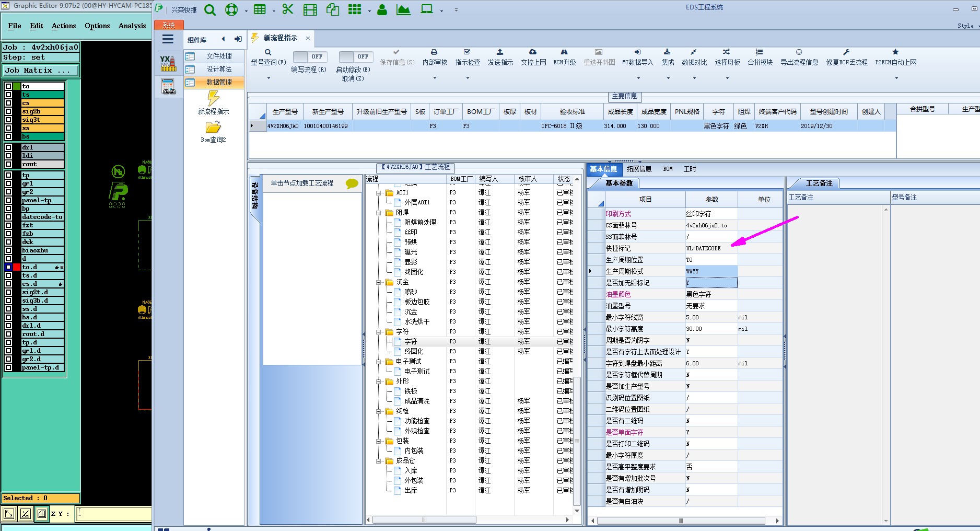The image size is (980, 531).
Task: Click the green lifebuoy icon in quick toolbar
Action: [x=231, y=10]
